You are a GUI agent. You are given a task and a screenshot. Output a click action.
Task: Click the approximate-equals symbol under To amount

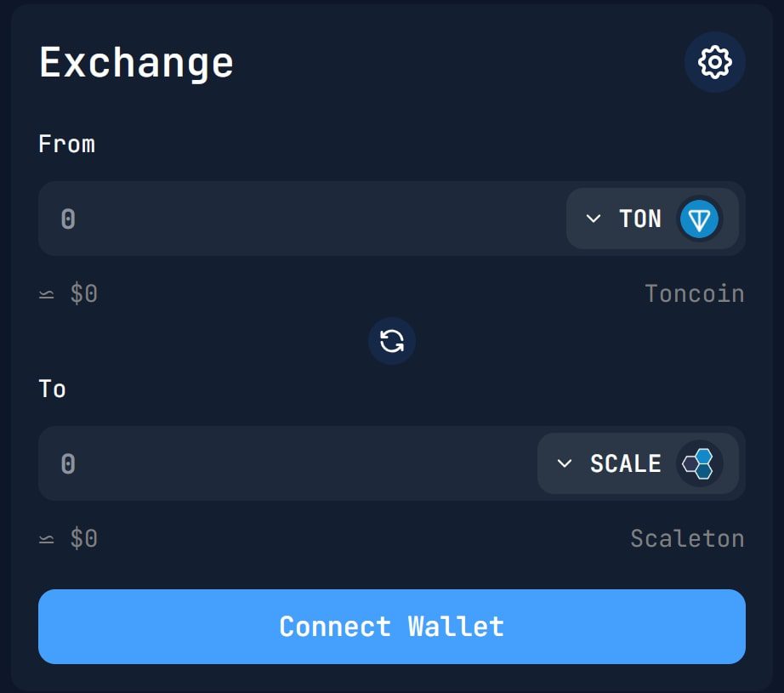47,539
